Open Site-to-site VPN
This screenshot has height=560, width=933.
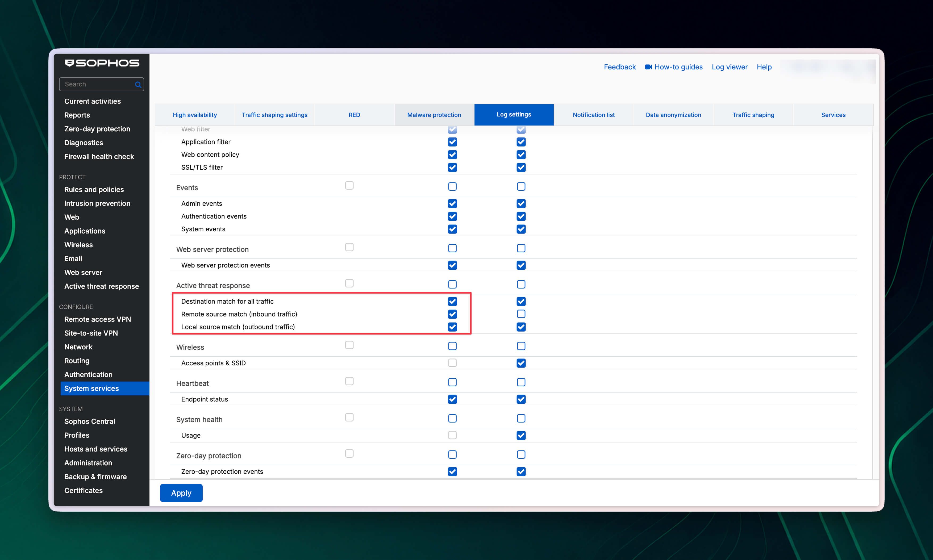[91, 333]
